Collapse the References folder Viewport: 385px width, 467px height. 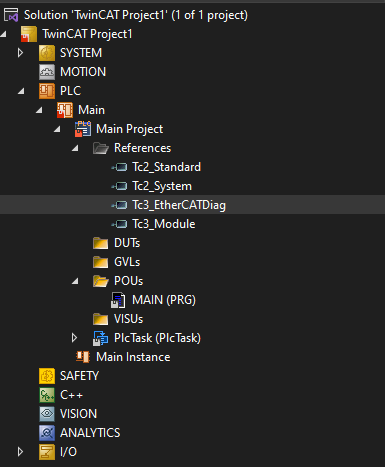point(75,148)
